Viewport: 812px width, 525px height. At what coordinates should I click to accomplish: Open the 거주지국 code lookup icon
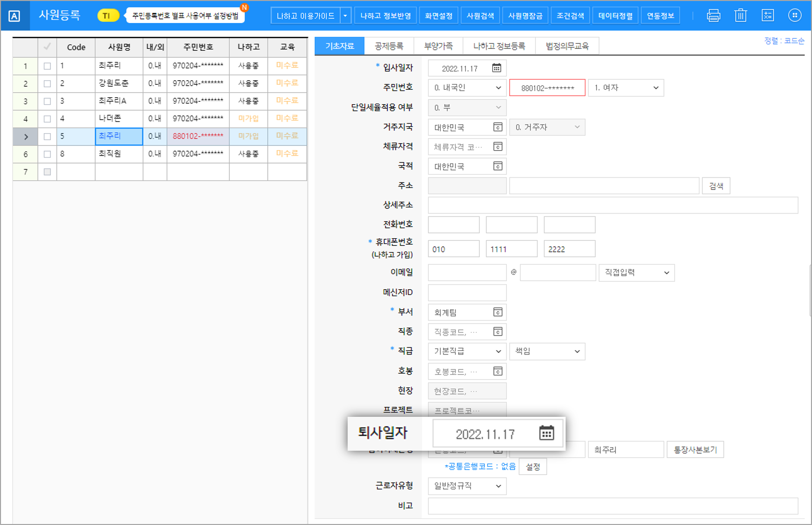(498, 127)
